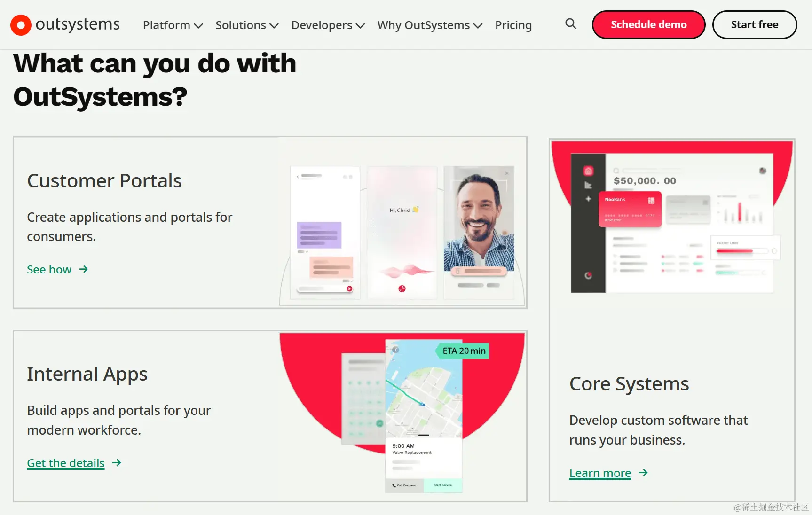Click the OutSystems logo
812x515 pixels.
coord(64,24)
